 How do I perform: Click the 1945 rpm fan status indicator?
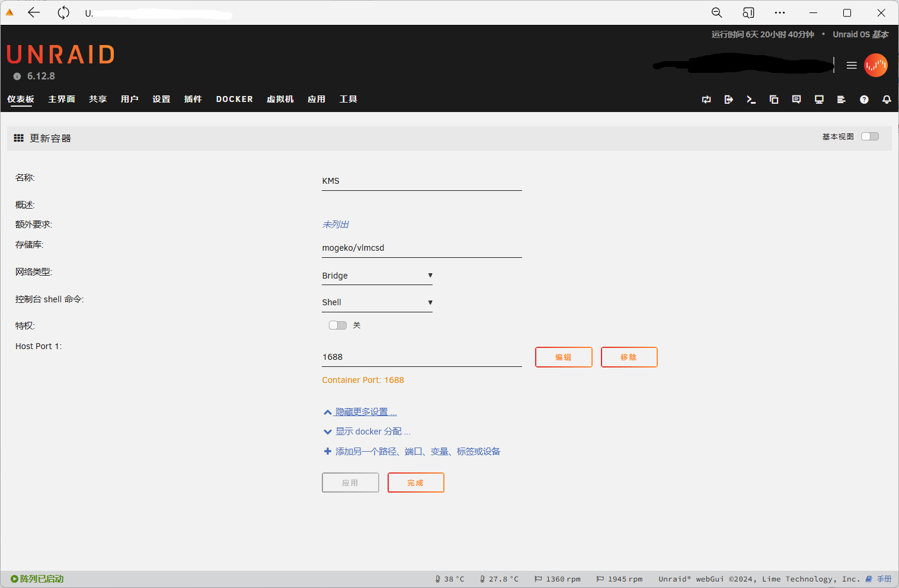(619, 579)
